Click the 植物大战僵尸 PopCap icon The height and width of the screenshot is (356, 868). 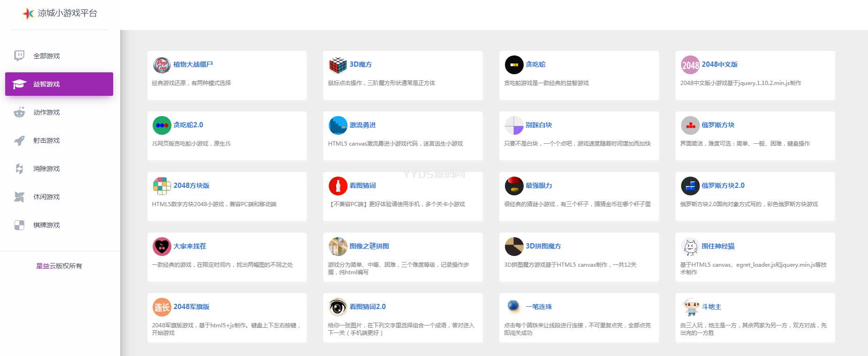(x=162, y=65)
